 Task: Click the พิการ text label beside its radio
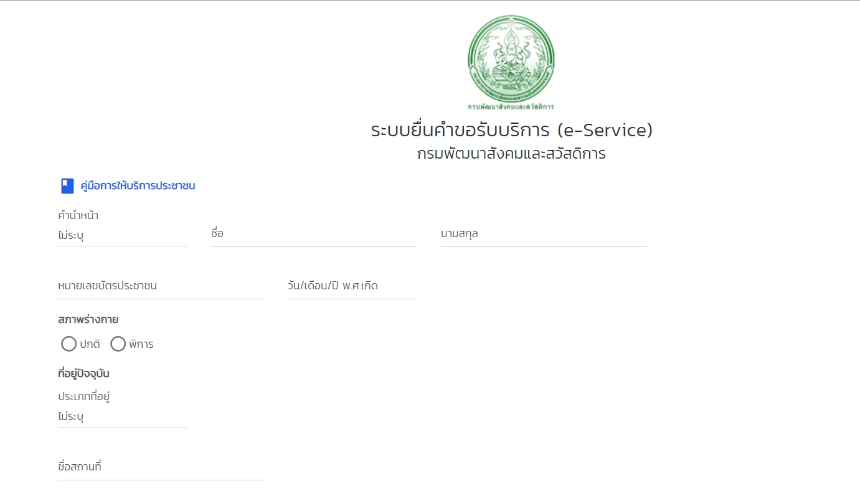(x=141, y=344)
